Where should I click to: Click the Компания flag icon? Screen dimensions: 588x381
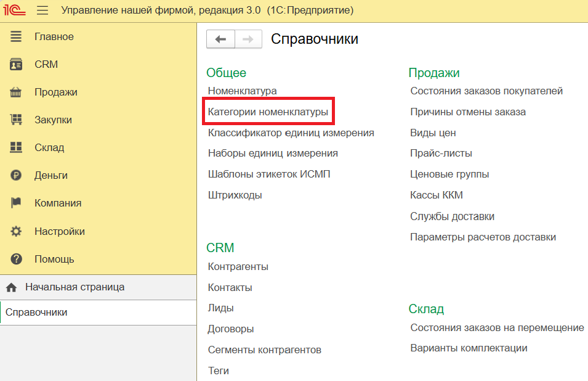click(16, 203)
